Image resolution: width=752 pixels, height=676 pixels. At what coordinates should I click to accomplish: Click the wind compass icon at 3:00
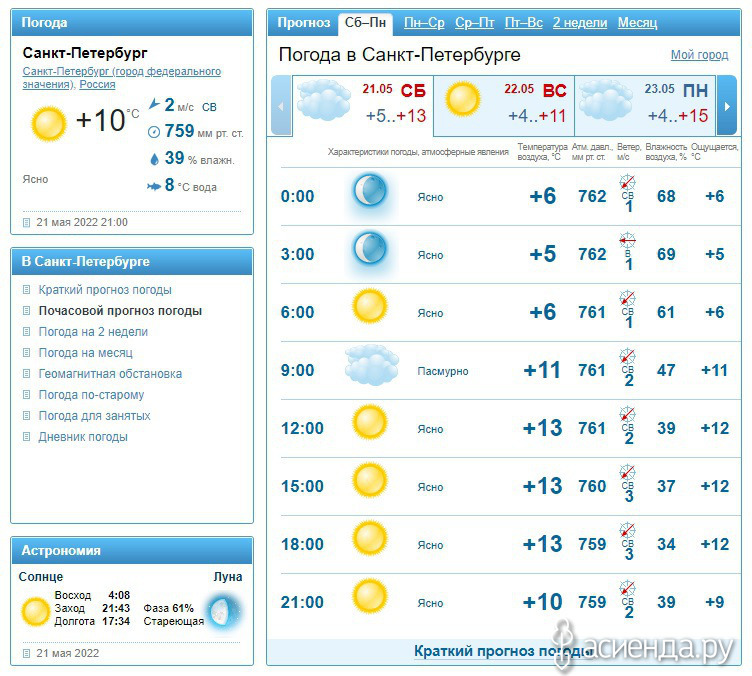coord(627,240)
